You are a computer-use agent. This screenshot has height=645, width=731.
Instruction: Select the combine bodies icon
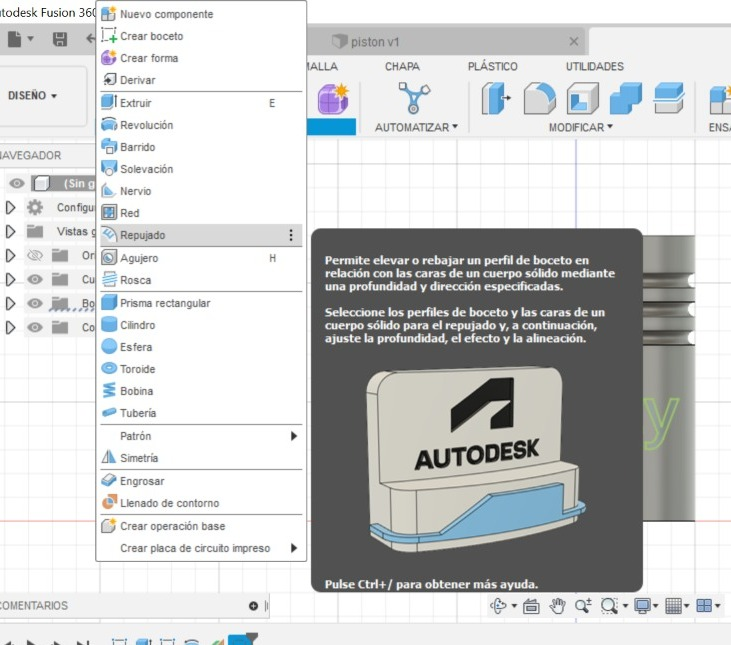coord(626,98)
